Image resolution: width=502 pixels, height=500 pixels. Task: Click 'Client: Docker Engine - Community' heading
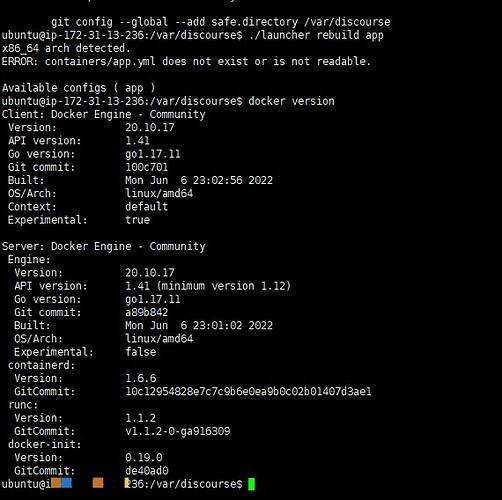point(104,114)
